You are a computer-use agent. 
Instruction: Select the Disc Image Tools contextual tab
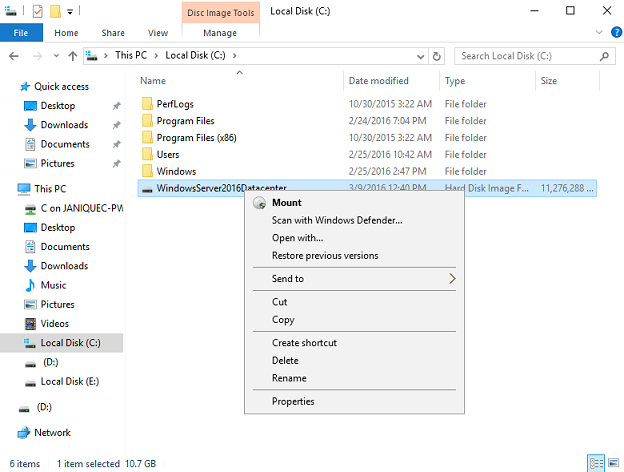(x=221, y=13)
